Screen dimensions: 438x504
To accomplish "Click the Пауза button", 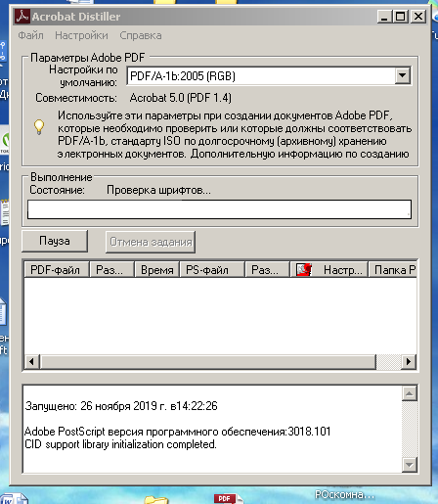I will pos(55,241).
